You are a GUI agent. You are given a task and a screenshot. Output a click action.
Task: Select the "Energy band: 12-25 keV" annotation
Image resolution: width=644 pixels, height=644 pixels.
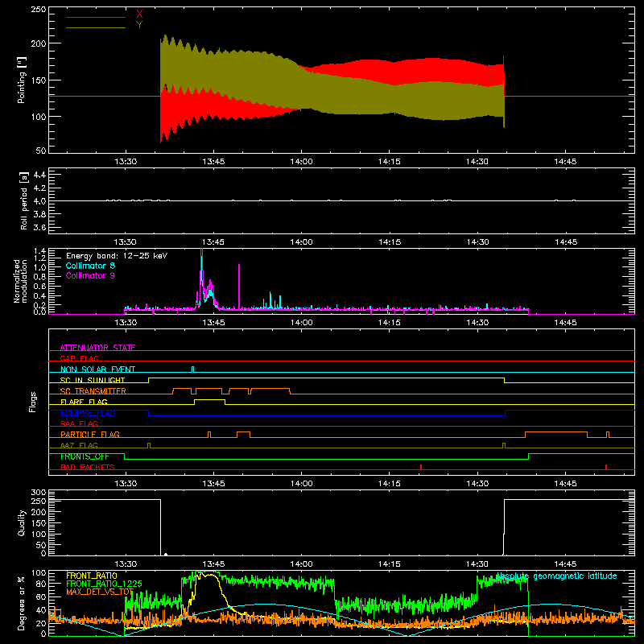(x=117, y=256)
